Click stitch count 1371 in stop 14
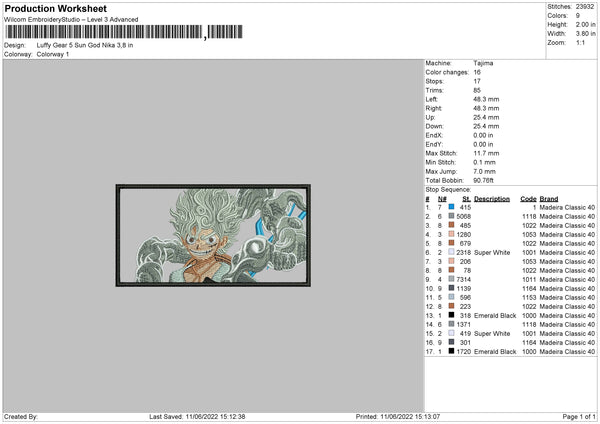This screenshot has width=600, height=424. click(x=464, y=324)
